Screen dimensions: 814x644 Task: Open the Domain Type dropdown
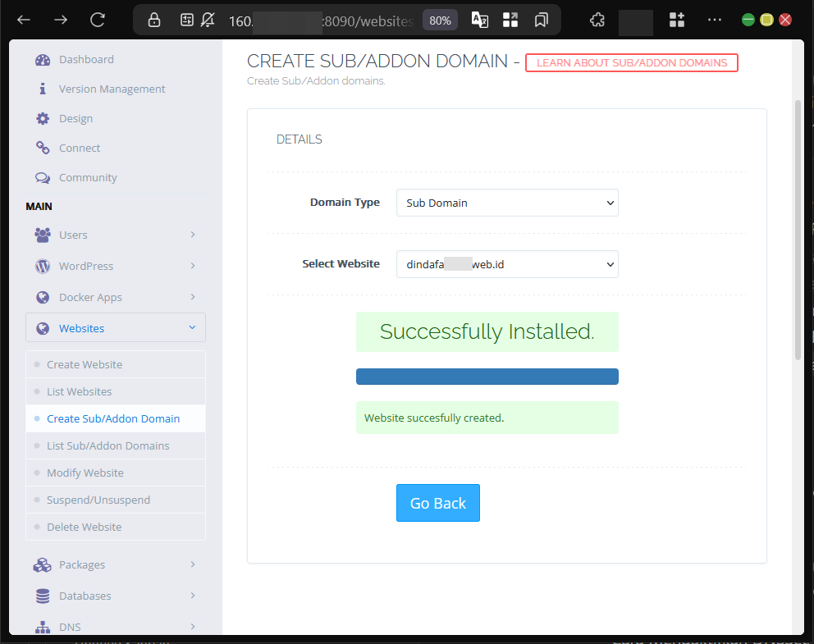[507, 203]
